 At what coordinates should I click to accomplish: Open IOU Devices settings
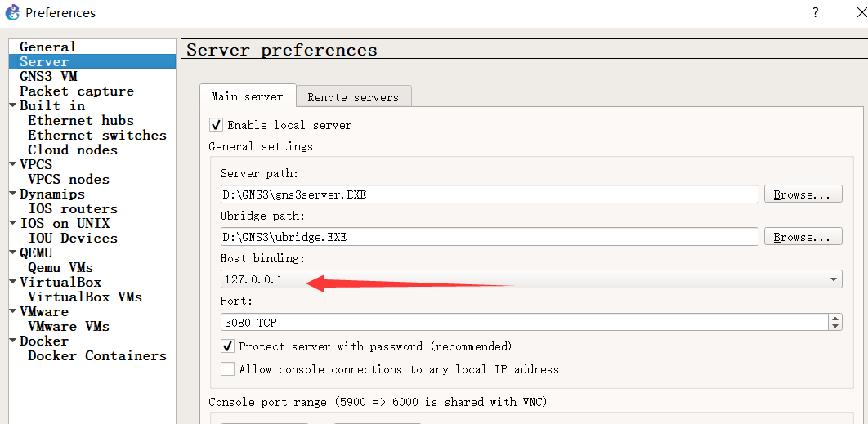(73, 238)
